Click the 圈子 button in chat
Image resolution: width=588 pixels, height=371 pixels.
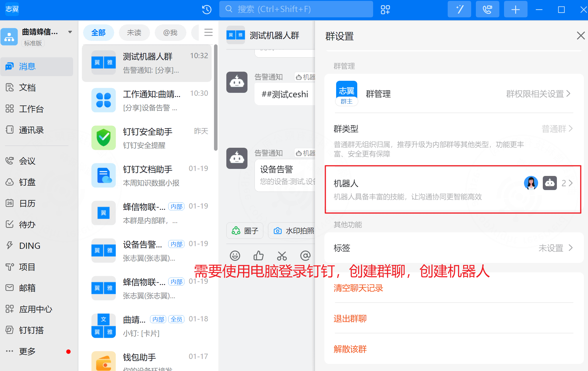[x=245, y=231]
